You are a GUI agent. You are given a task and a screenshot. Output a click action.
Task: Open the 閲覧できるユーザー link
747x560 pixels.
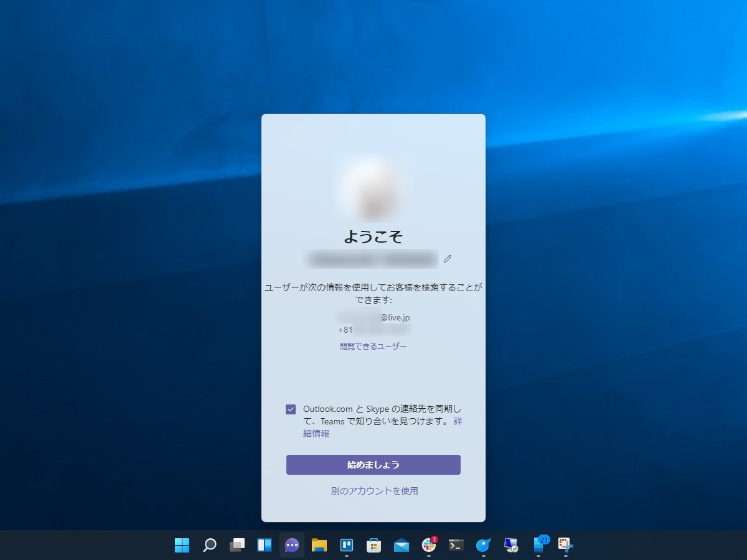point(373,345)
